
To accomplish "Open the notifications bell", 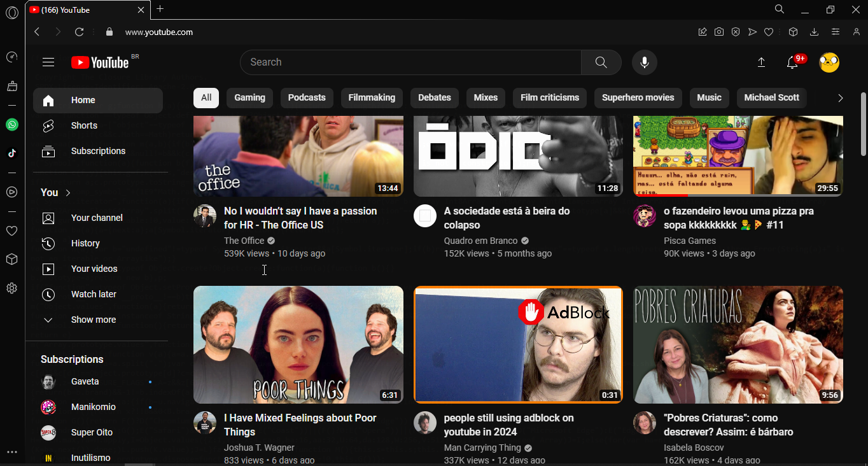I will point(792,62).
